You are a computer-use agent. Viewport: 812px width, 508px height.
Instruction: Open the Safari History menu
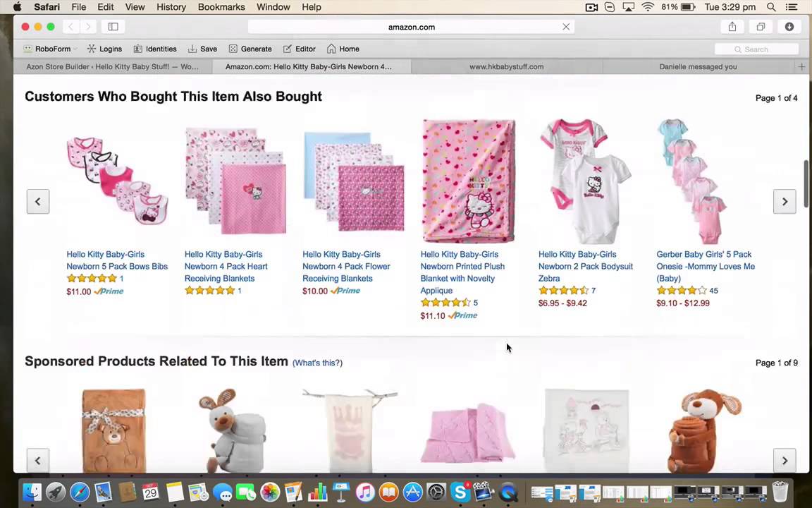(x=171, y=7)
